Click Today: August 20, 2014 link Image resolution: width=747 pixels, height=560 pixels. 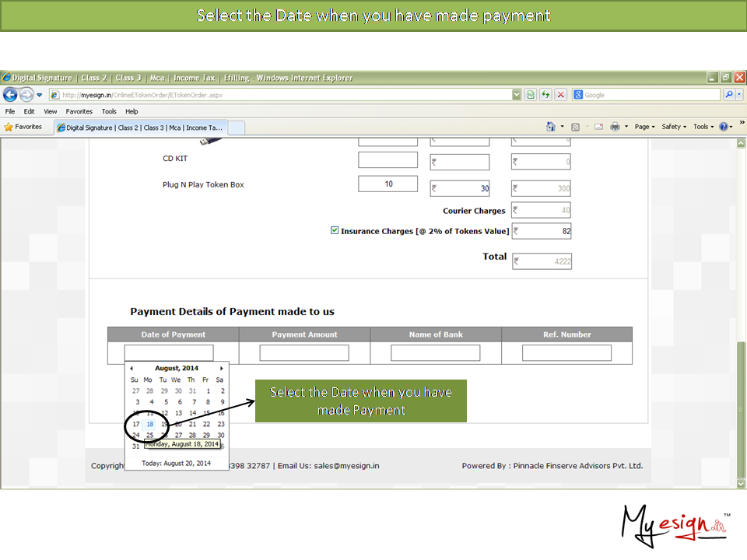point(177,463)
